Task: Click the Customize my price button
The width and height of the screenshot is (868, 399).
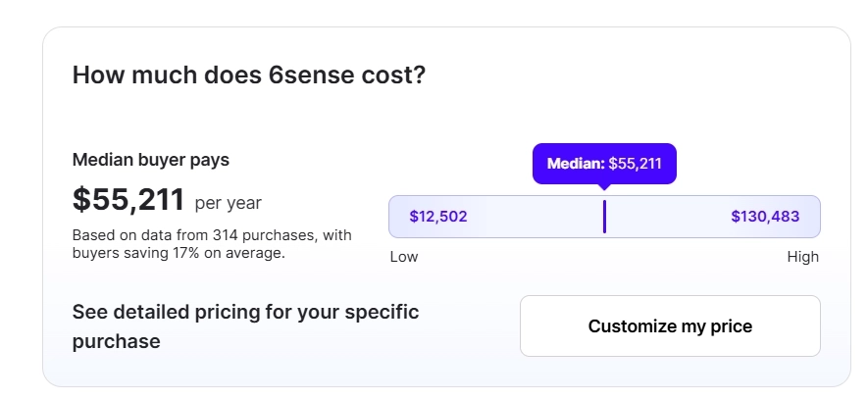Action: tap(670, 326)
